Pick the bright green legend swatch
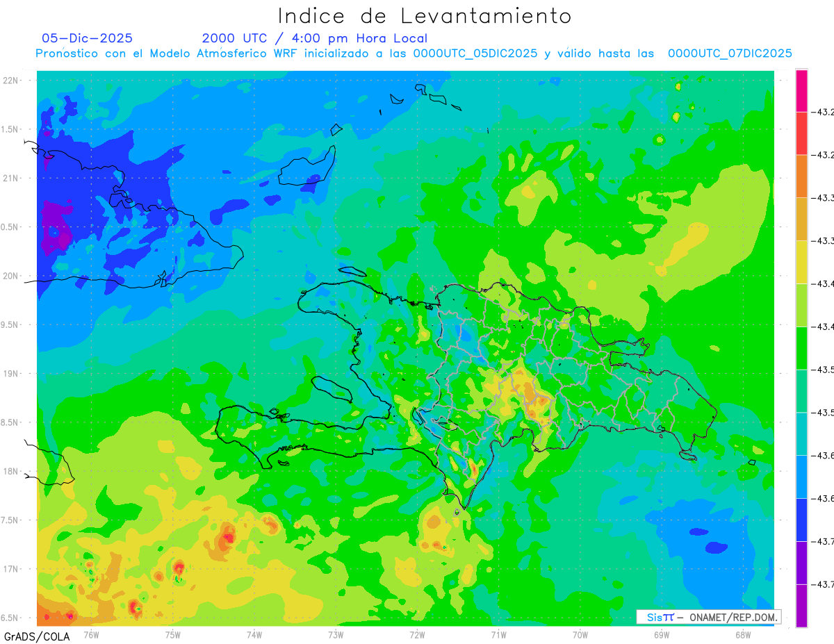 pyautogui.click(x=801, y=347)
